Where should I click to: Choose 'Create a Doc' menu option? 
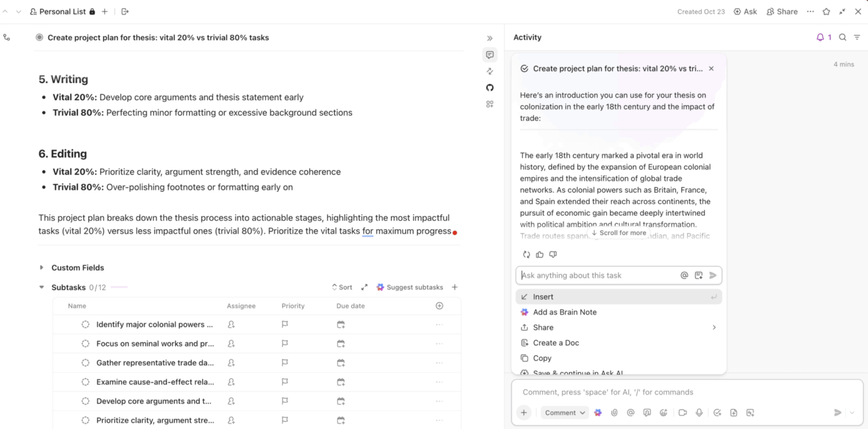(x=556, y=343)
